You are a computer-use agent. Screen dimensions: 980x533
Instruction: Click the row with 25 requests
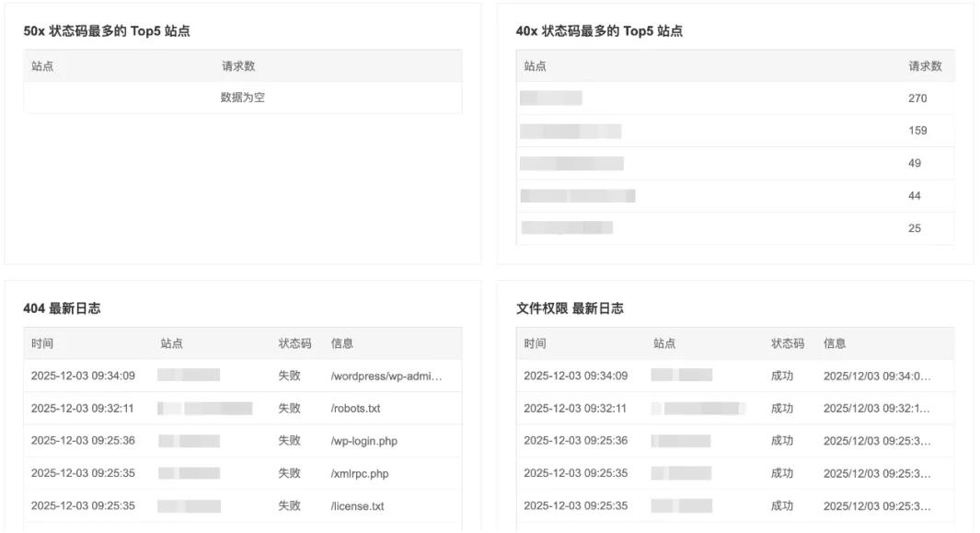914,228
